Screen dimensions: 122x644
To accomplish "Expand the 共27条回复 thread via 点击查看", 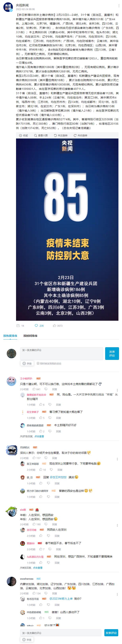I will pos(39,436).
